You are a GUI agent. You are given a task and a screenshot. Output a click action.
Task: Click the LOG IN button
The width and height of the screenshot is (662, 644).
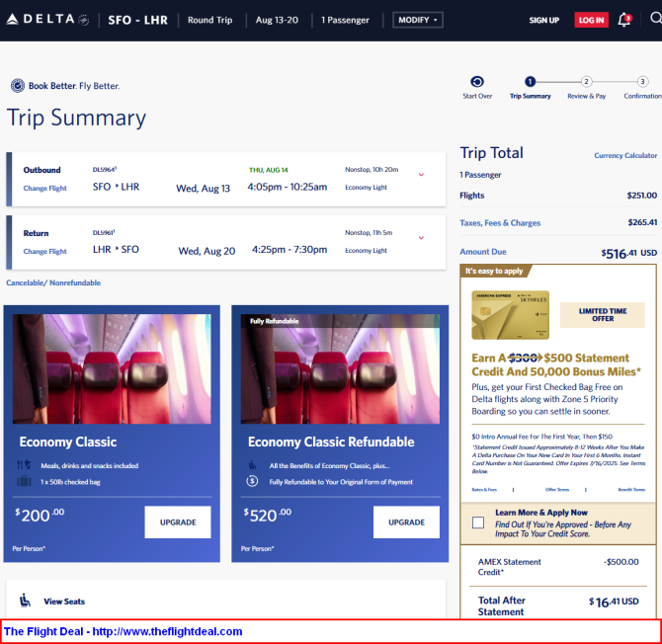(591, 20)
